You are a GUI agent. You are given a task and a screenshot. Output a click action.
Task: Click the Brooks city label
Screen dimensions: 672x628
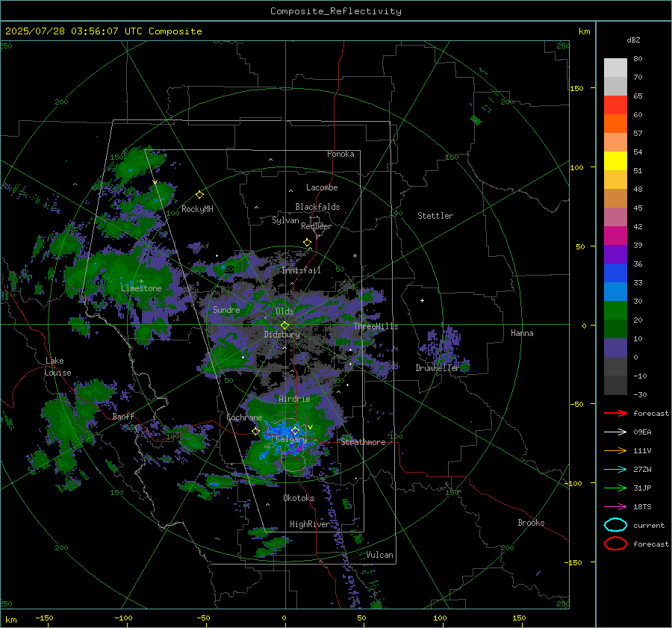click(531, 523)
